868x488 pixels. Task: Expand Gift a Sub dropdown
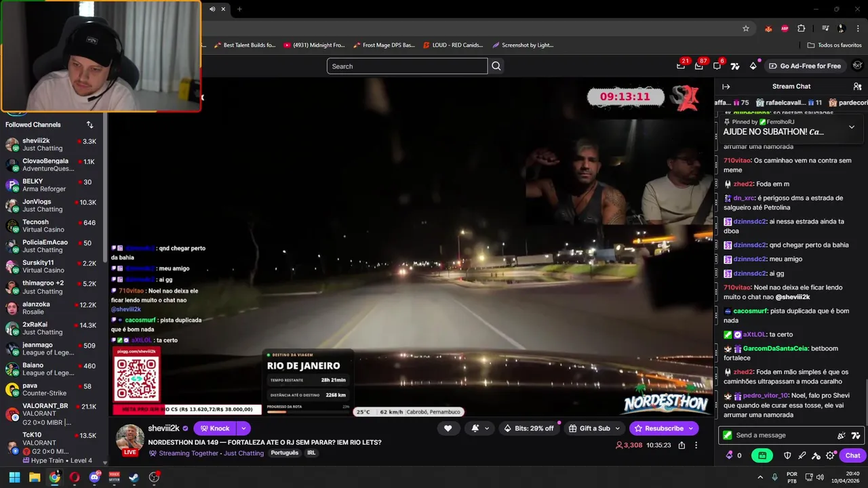619,428
